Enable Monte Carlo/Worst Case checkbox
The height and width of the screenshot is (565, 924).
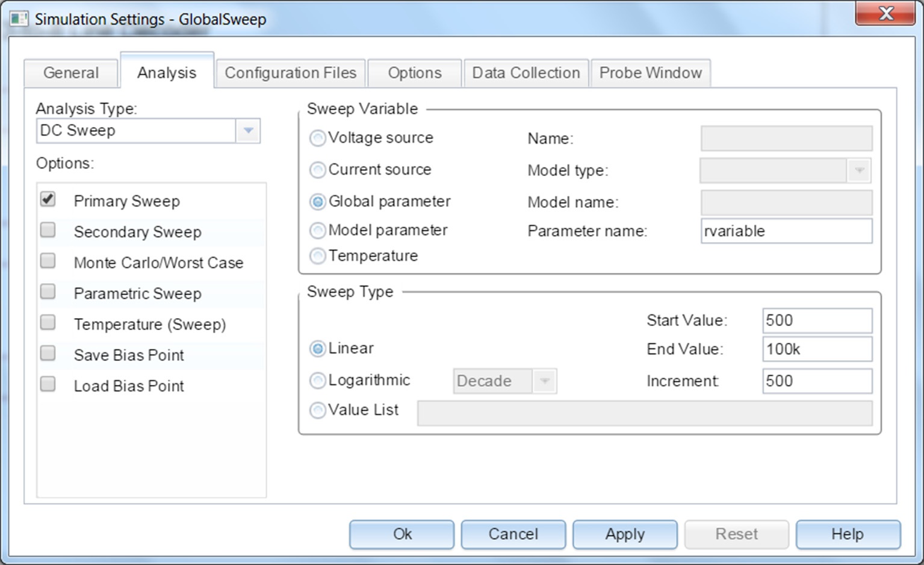pos(48,261)
